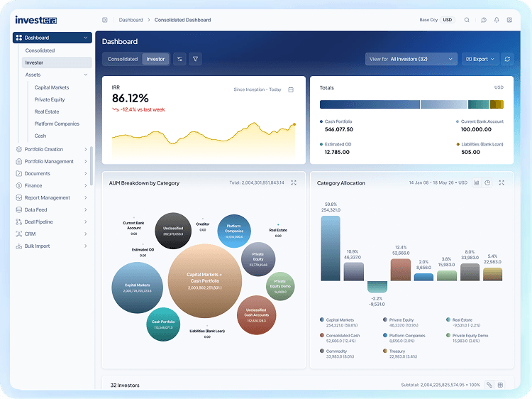This screenshot has width=532, height=399.
Task: Expand Portfolio Creation chevron
Action: tap(86, 149)
